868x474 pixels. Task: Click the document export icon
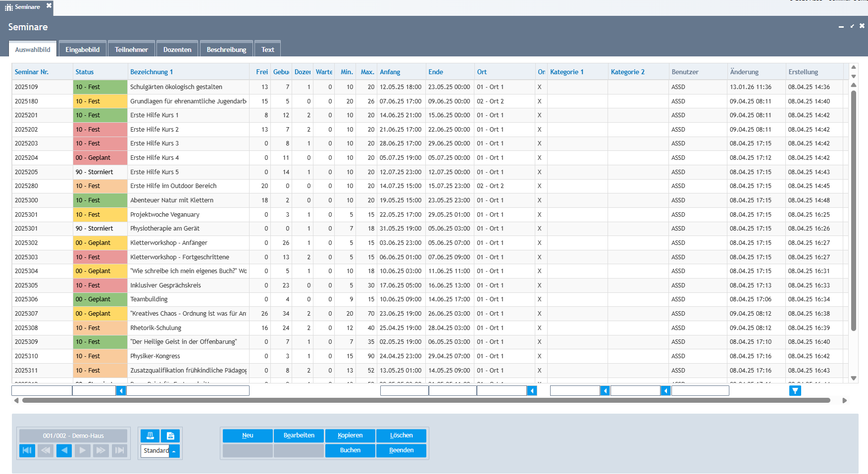tap(170, 435)
